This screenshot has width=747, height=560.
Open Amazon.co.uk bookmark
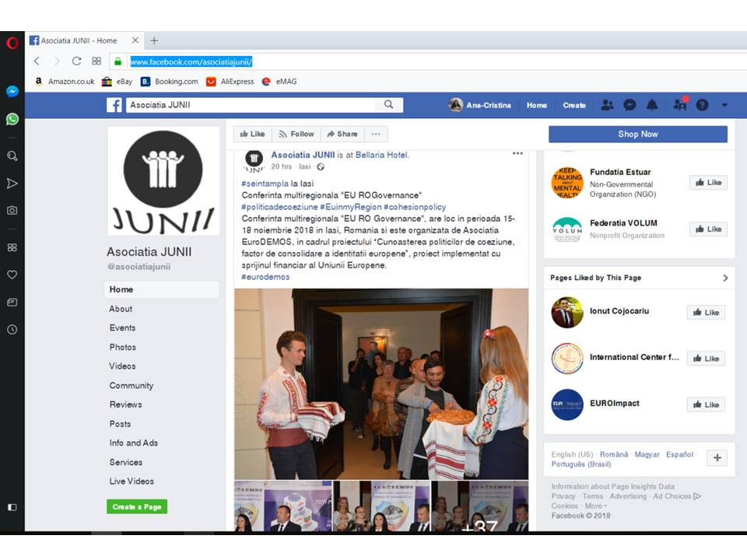65,82
